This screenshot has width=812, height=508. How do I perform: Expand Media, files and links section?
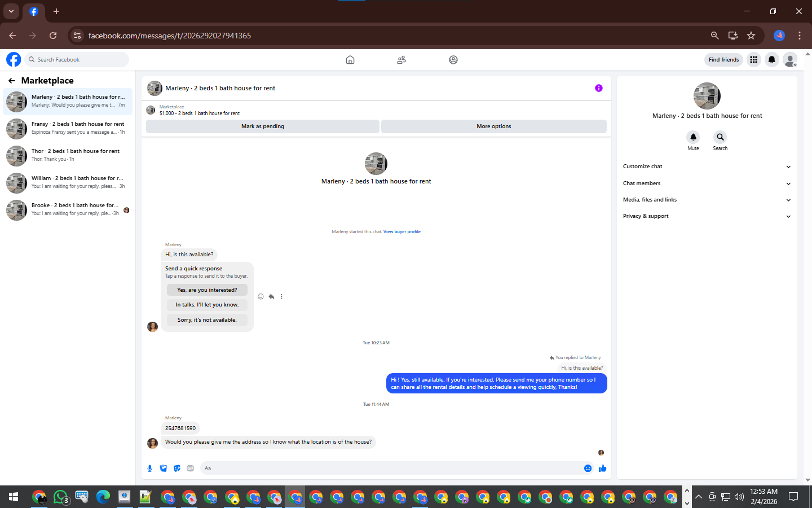707,200
